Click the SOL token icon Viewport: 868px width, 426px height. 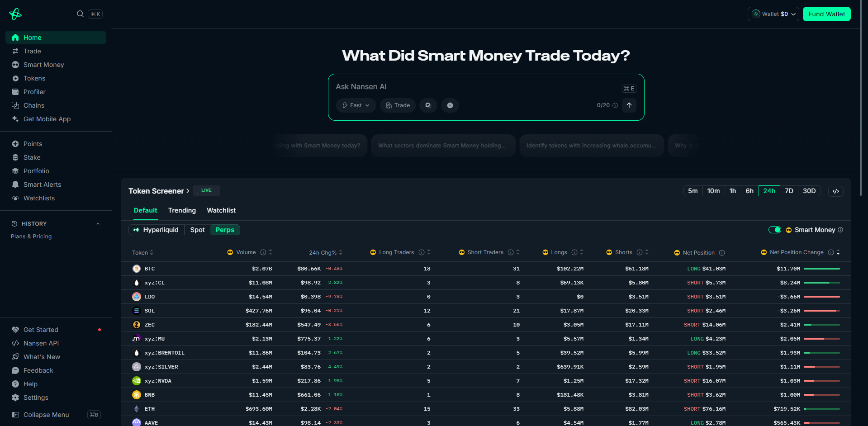click(137, 311)
